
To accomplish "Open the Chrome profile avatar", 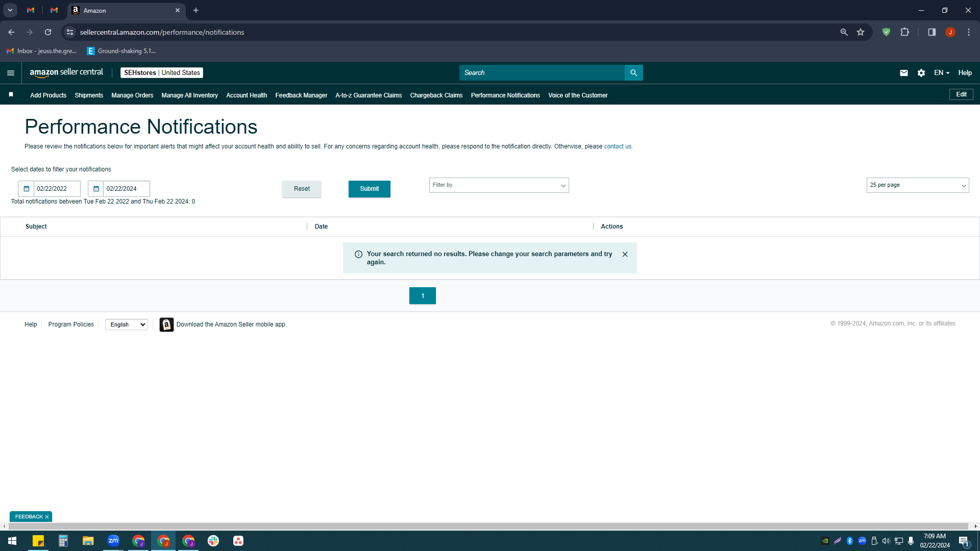I will pos(950,32).
